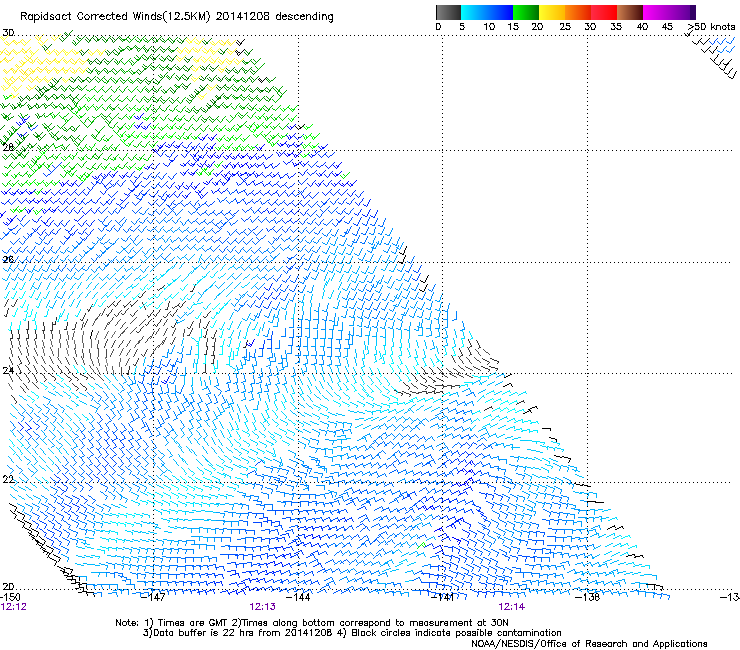740x650 pixels.
Task: Click the purple time label 12:14
Action: click(512, 607)
